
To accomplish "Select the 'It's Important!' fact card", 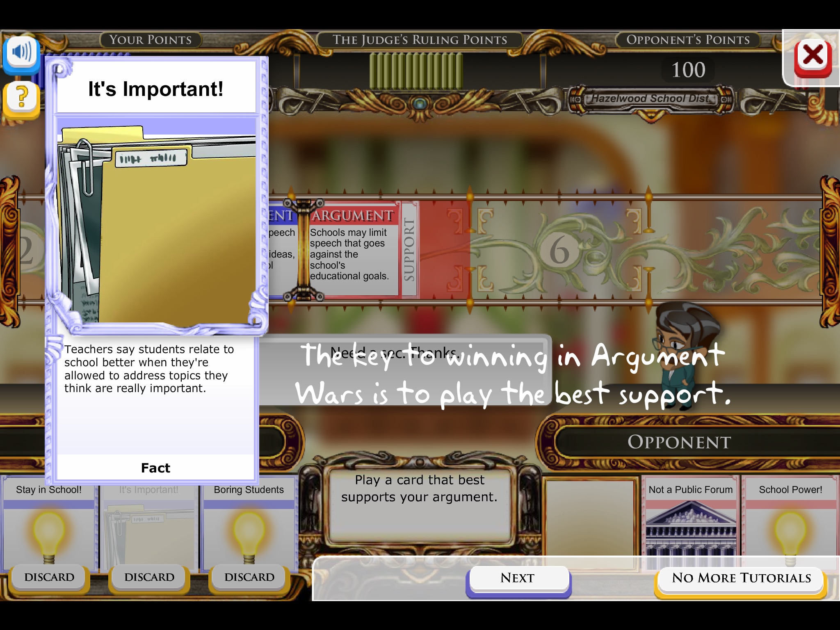I will click(148, 530).
